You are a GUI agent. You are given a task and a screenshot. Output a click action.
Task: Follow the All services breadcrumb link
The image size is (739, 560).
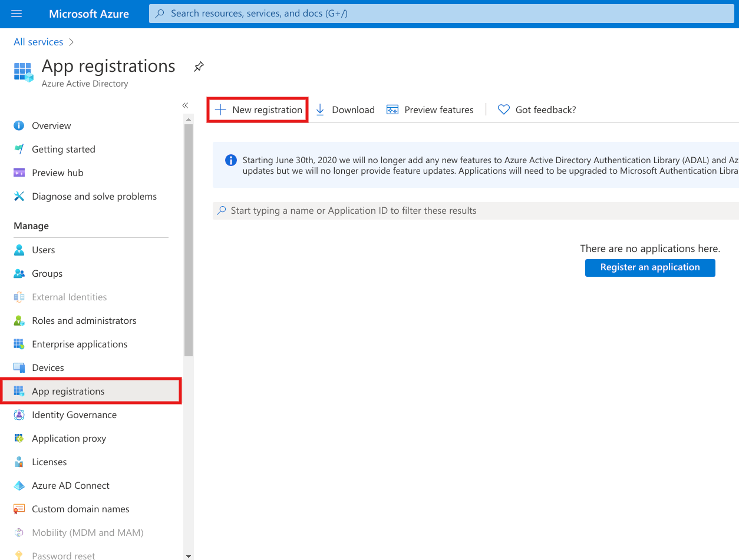point(38,42)
